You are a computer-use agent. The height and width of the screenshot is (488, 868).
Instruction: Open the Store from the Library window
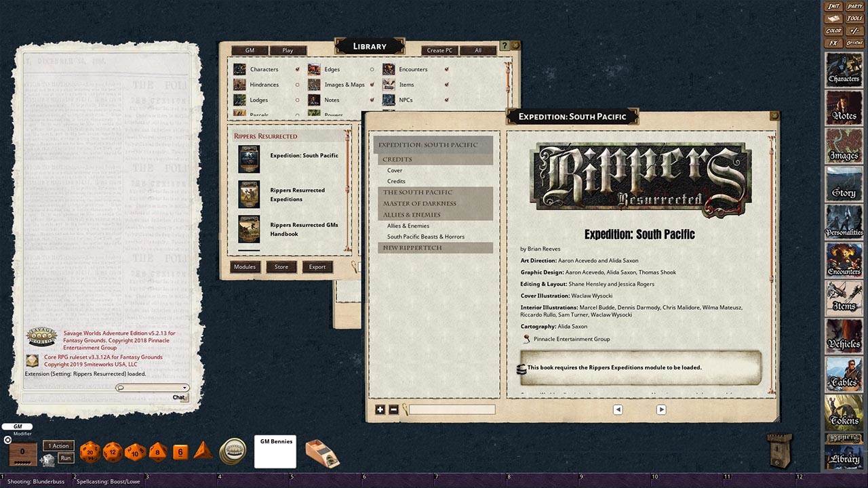[x=281, y=266]
